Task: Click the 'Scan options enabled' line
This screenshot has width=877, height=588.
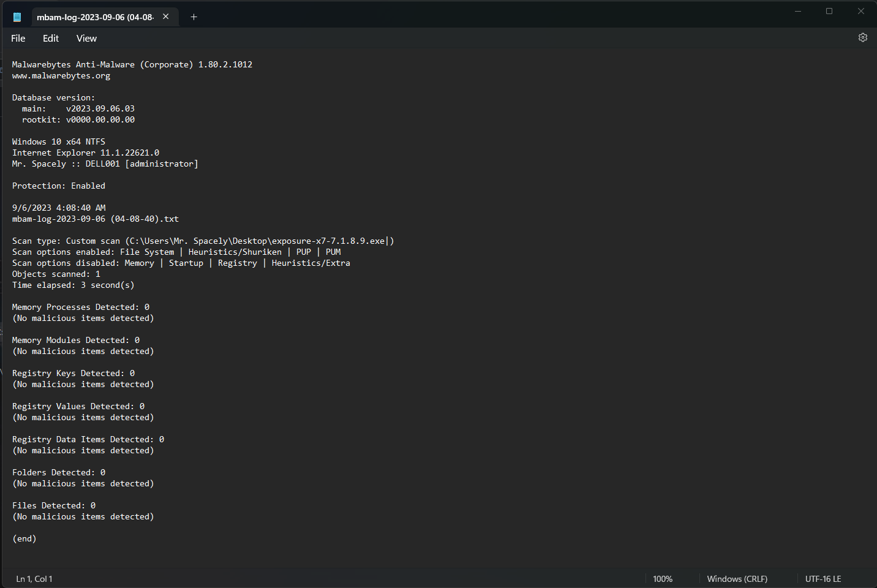Action: pyautogui.click(x=176, y=252)
